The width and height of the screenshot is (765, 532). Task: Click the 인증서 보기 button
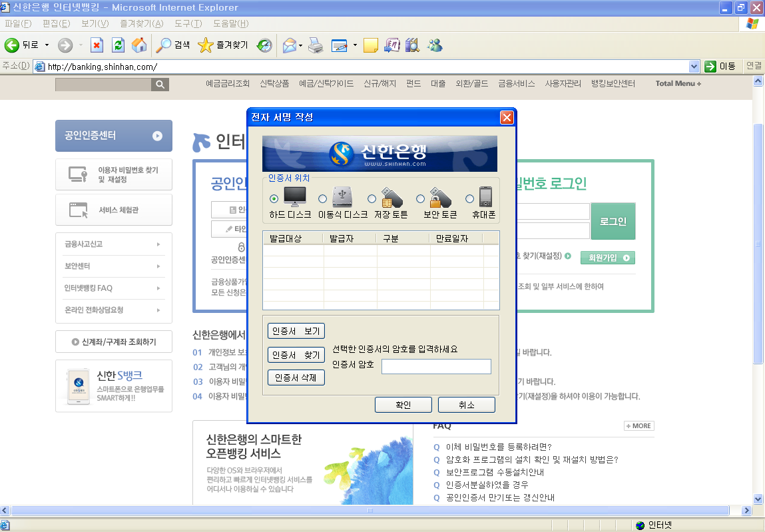tap(296, 331)
